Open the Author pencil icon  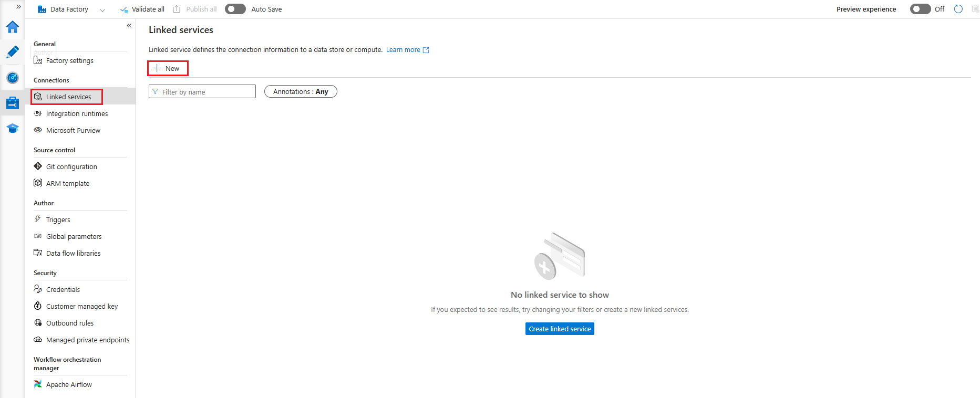[x=13, y=52]
